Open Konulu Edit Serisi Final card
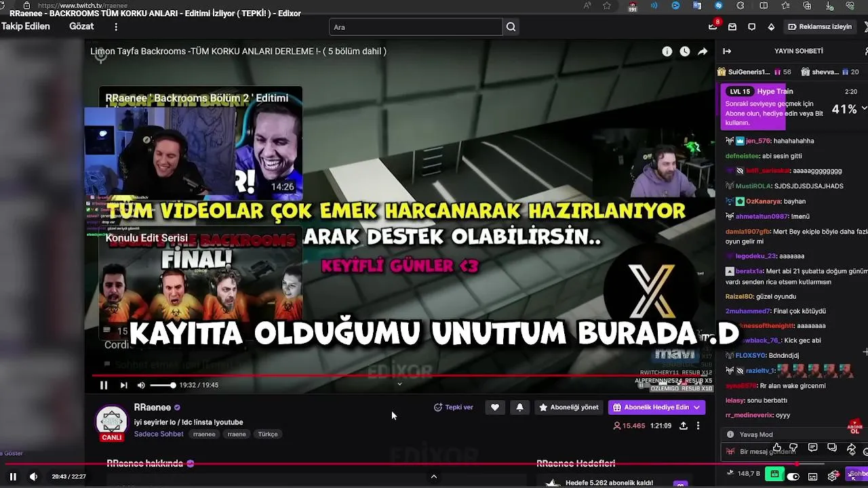868x488 pixels. pos(201,283)
